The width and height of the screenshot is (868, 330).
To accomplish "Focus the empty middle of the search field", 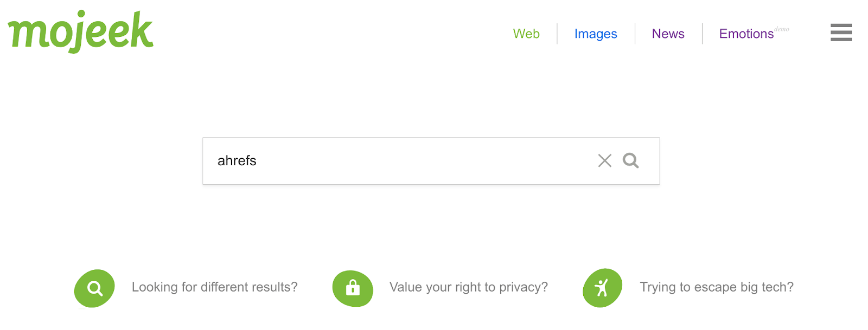I will point(423,161).
